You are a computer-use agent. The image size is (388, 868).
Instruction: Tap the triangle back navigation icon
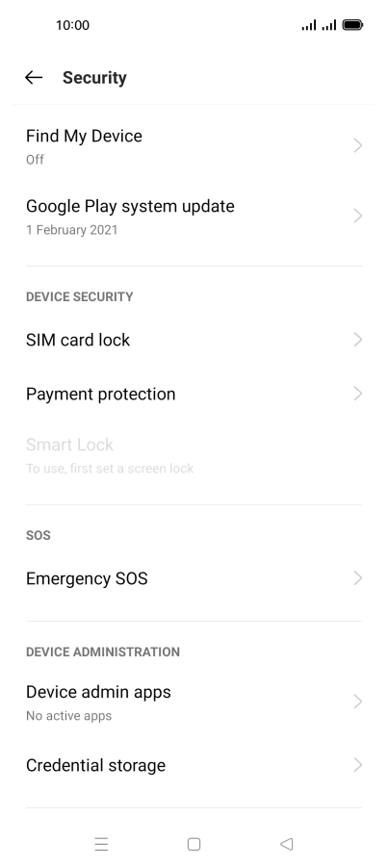(286, 844)
